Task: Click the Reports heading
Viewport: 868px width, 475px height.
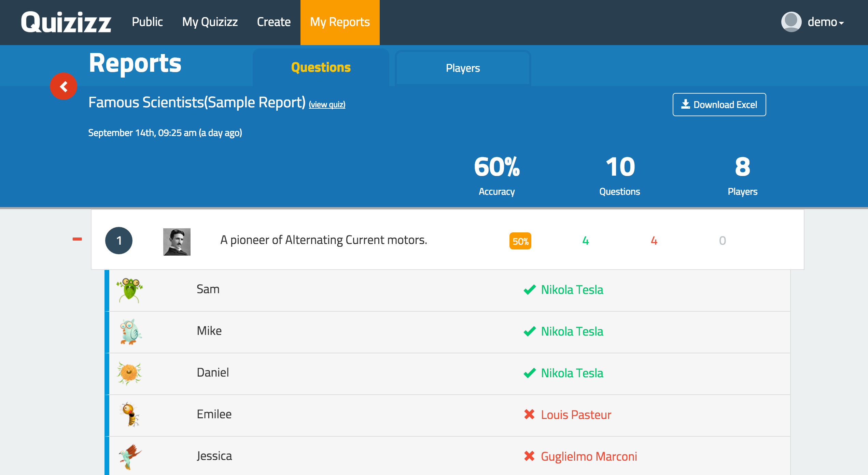Action: pos(135,63)
